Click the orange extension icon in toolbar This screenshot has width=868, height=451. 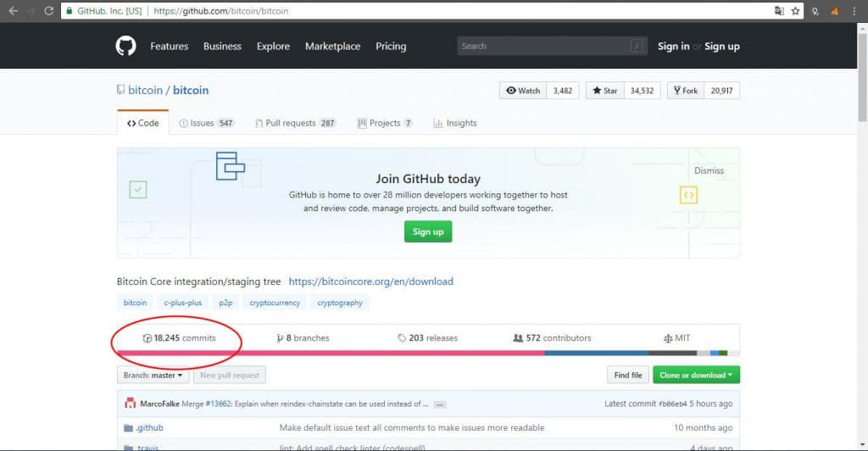(835, 11)
